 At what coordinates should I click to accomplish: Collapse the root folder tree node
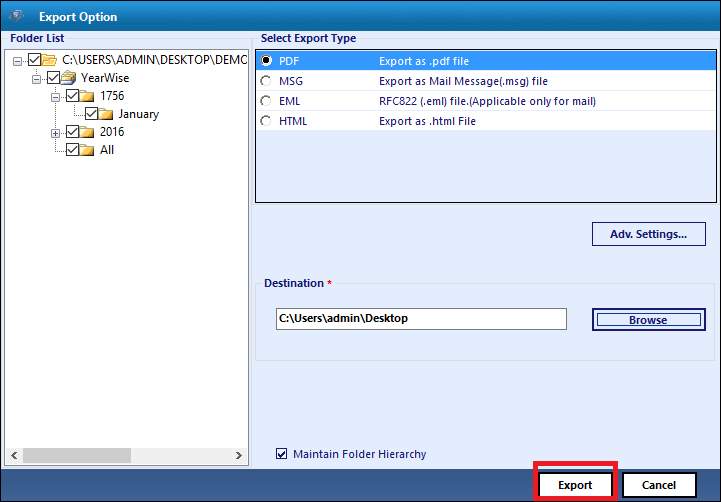(x=17, y=61)
